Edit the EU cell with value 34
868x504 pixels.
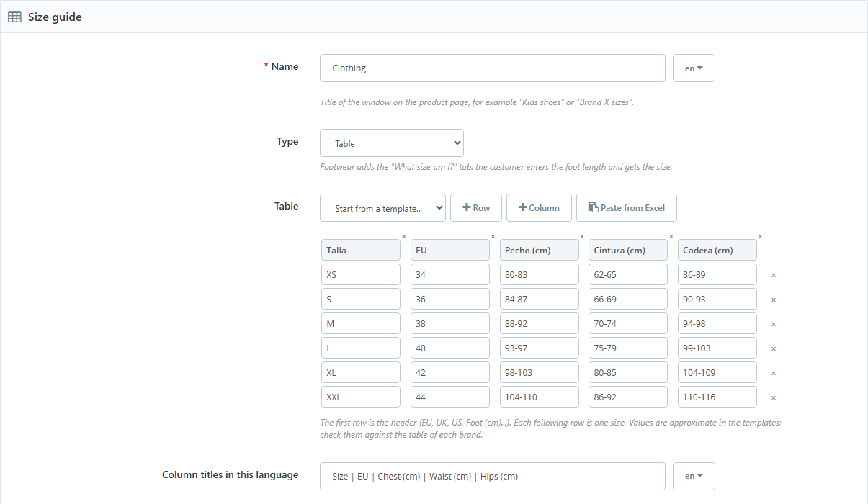[450, 274]
